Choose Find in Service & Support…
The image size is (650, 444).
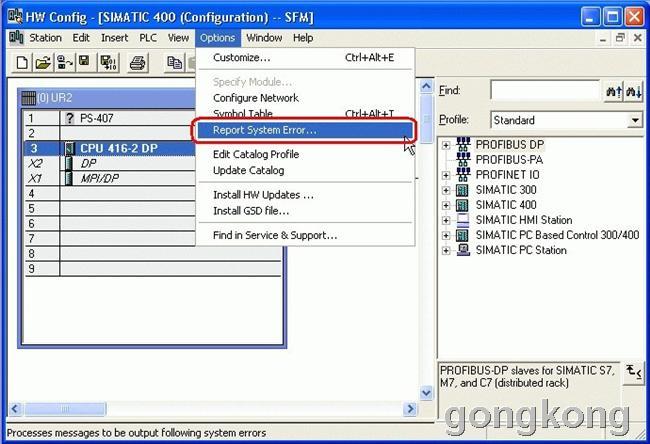tap(305, 235)
